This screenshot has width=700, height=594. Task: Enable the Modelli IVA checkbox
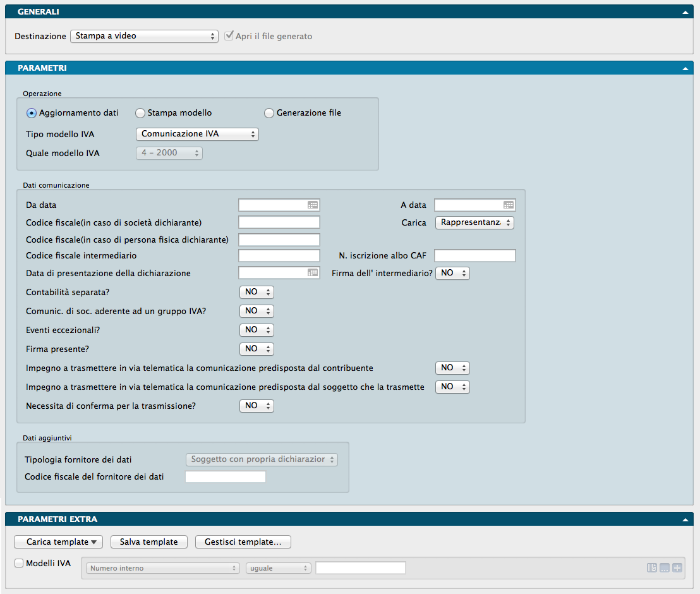point(19,563)
